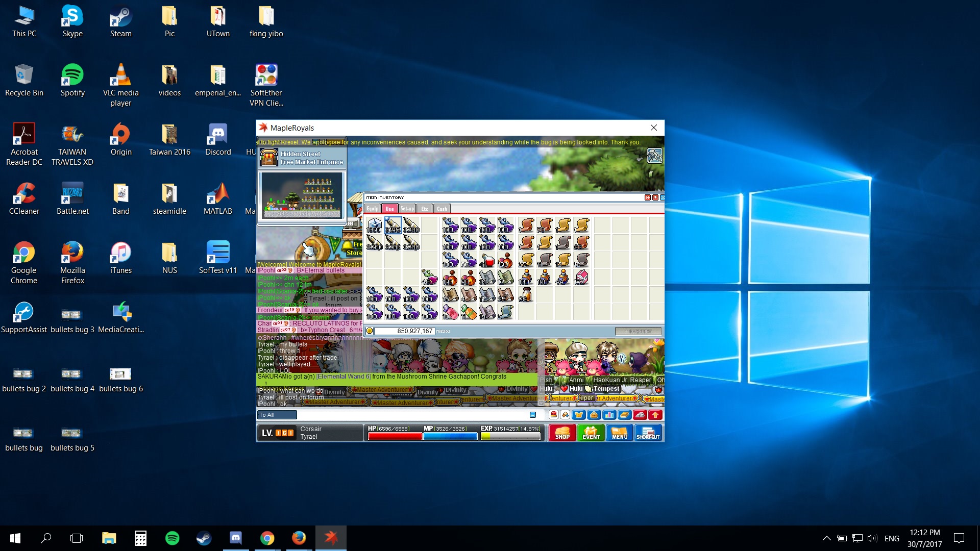This screenshot has height=551, width=980.
Task: Click the minimap thumbnail of Free Market Entrance
Action: pos(302,196)
